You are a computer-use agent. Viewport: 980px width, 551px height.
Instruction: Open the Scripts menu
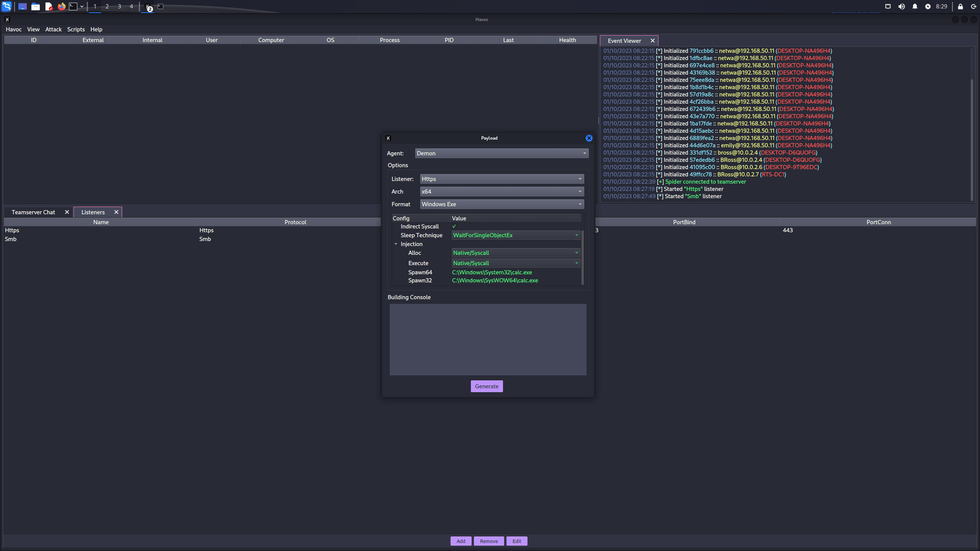76,29
